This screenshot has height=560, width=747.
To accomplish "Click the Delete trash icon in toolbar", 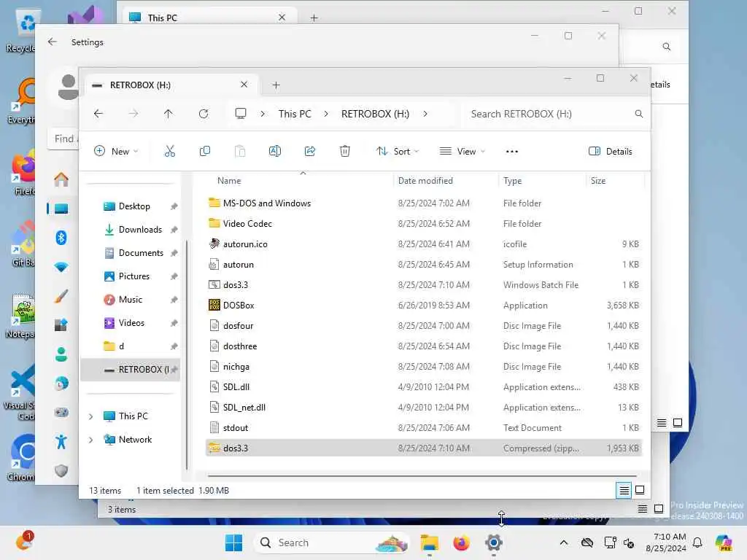I will click(345, 152).
